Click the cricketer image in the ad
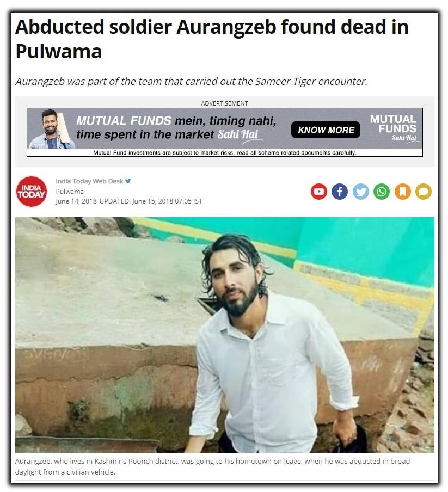 [x=52, y=129]
